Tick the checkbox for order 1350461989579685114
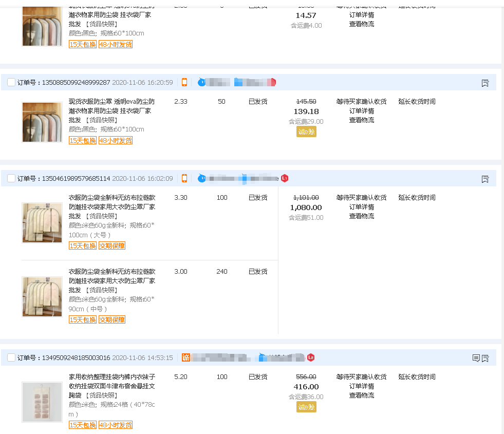The height and width of the screenshot is (434, 504). (11, 178)
